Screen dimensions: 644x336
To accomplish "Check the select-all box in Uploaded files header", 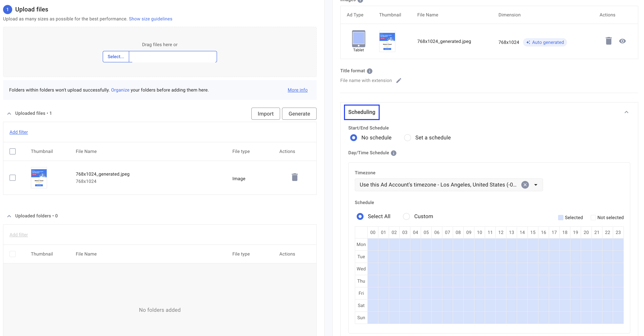I will point(13,151).
